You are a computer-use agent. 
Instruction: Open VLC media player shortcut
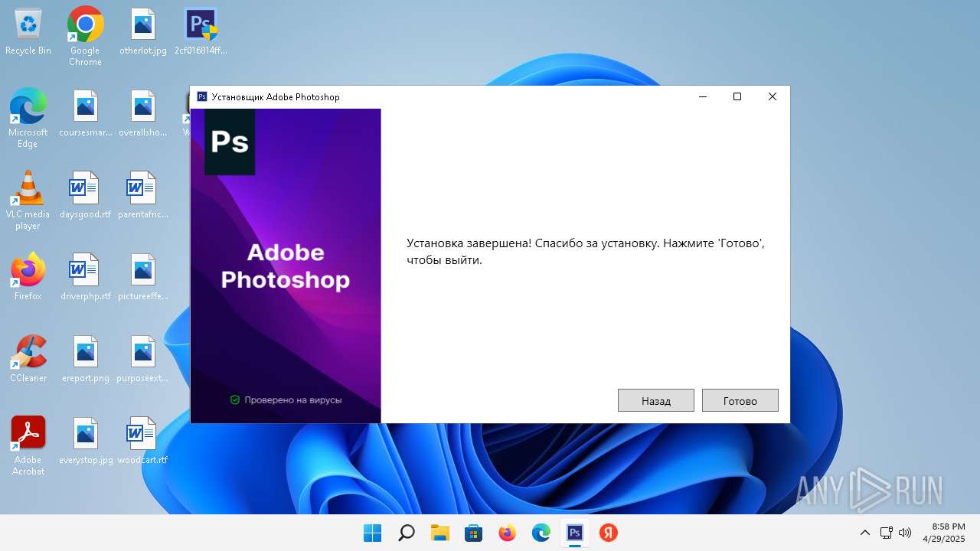coord(28,200)
